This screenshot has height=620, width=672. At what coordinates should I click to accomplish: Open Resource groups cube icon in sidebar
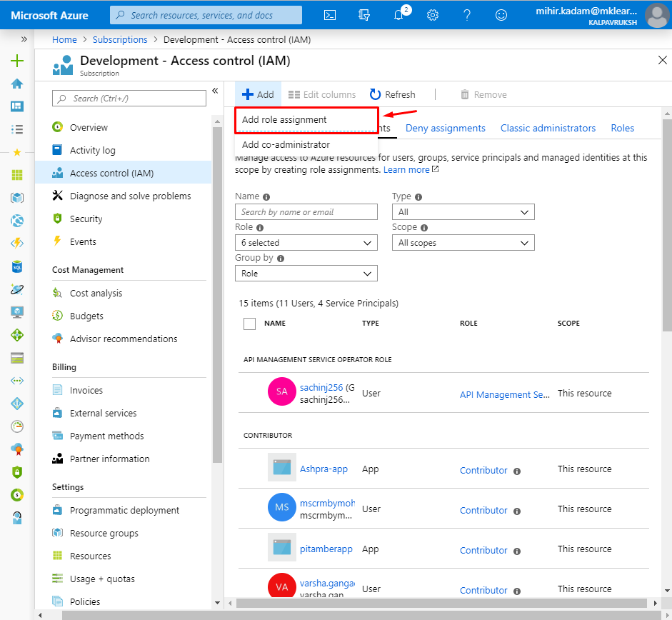pyautogui.click(x=17, y=198)
